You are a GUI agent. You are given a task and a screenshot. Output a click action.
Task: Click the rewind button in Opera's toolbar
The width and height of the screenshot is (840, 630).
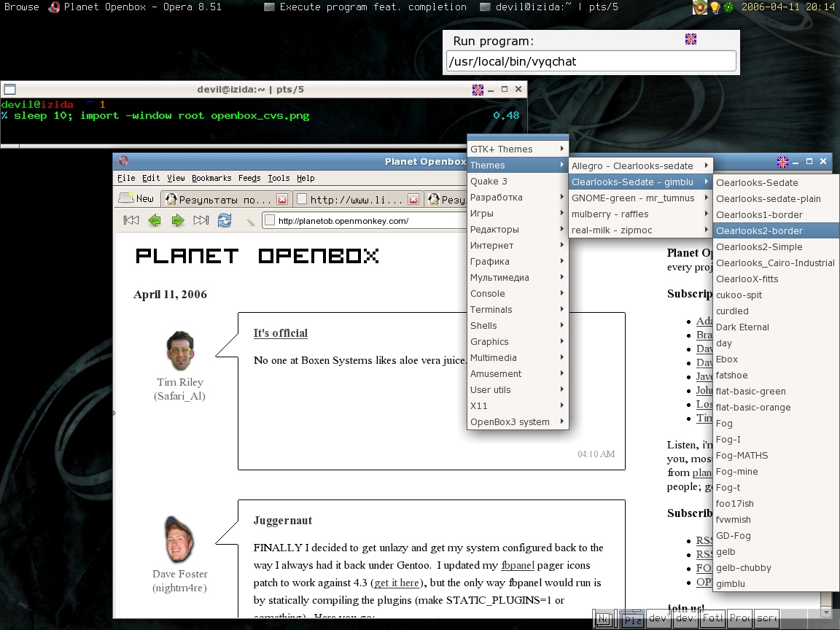(131, 220)
